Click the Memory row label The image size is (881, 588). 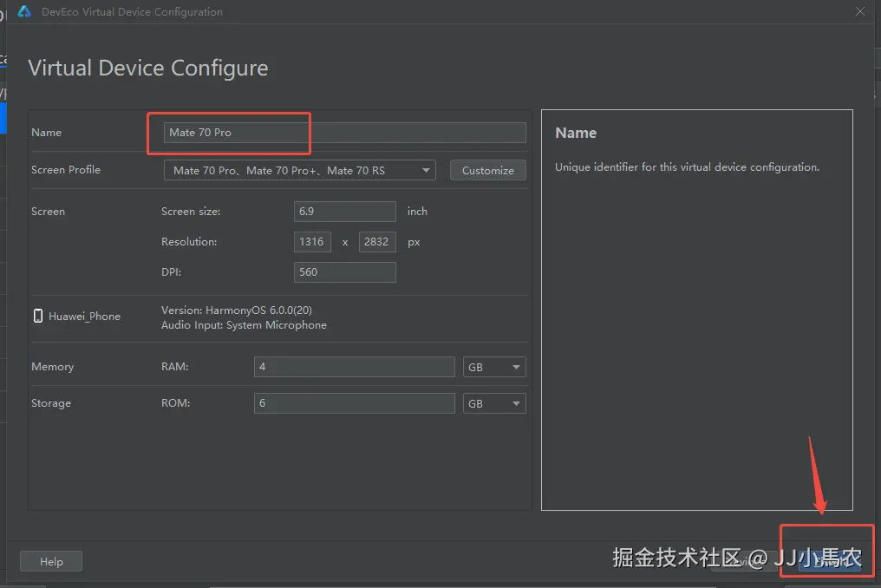(52, 367)
